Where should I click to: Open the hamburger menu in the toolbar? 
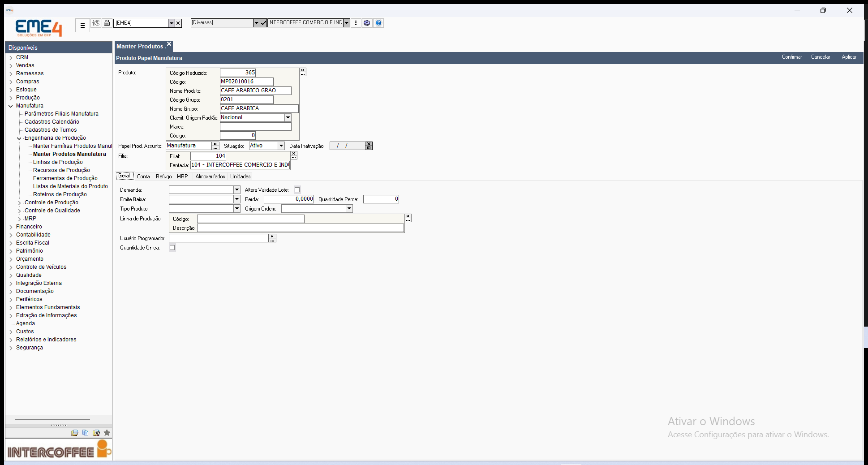point(82,26)
